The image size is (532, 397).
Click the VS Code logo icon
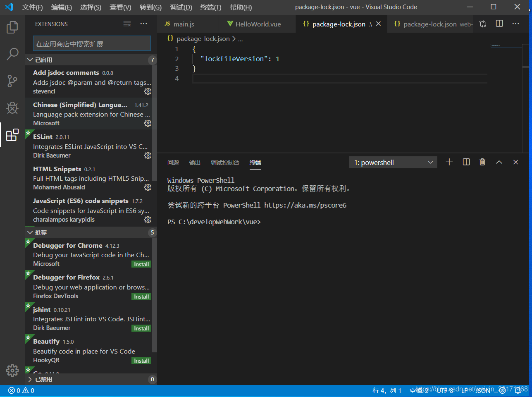(x=9, y=7)
